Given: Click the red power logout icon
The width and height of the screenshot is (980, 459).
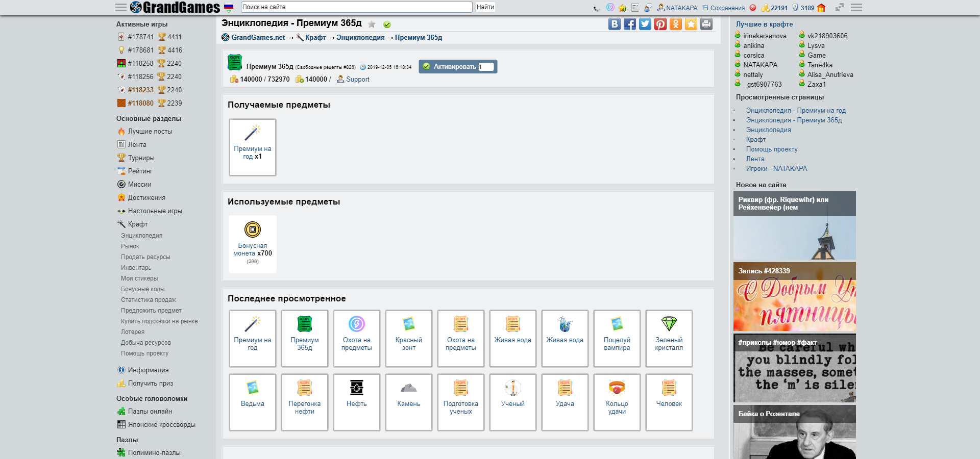Looking at the screenshot, I should (753, 8).
